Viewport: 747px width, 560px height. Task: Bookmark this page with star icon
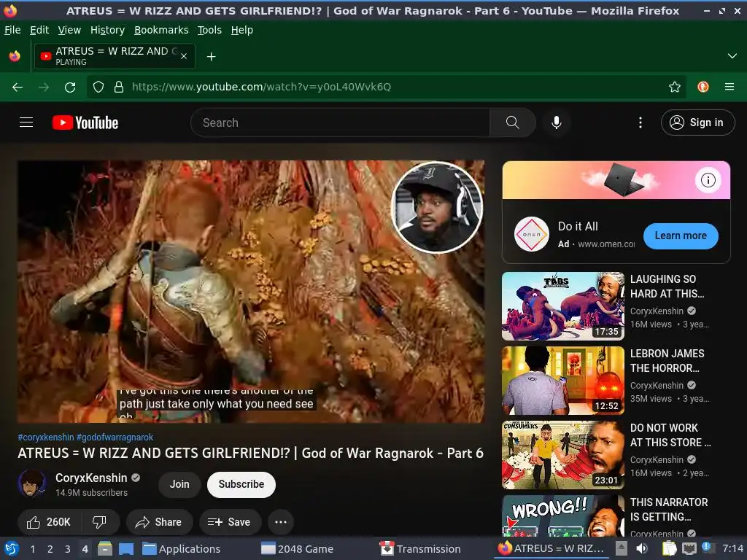674,87
